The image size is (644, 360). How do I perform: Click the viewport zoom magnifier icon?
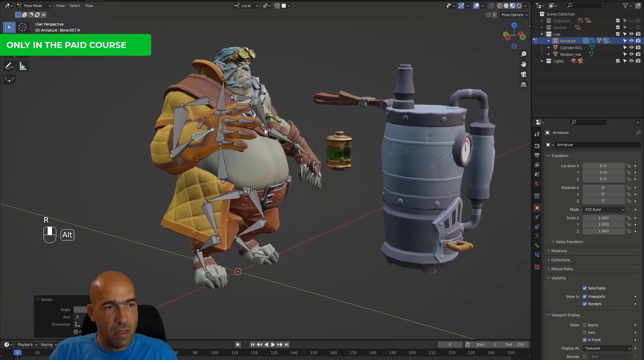(524, 54)
